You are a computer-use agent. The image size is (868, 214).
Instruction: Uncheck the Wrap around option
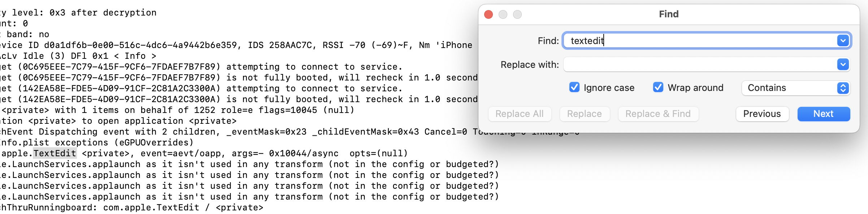point(658,88)
